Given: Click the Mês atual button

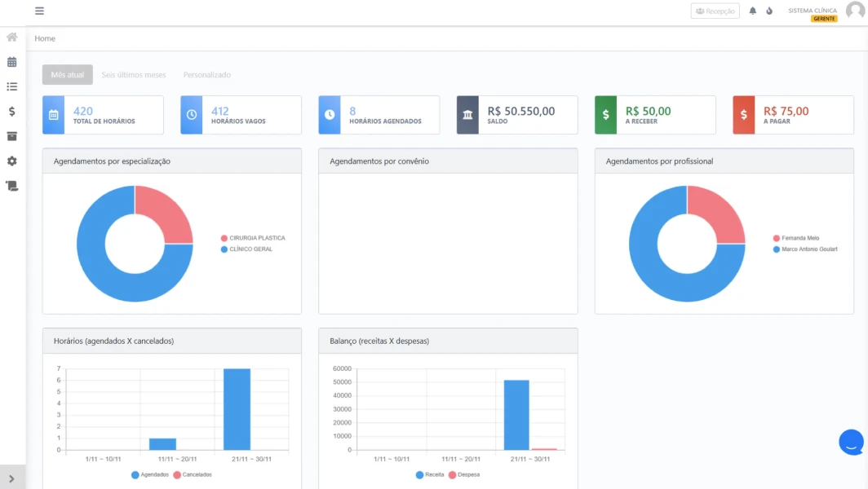Looking at the screenshot, I should pos(68,75).
